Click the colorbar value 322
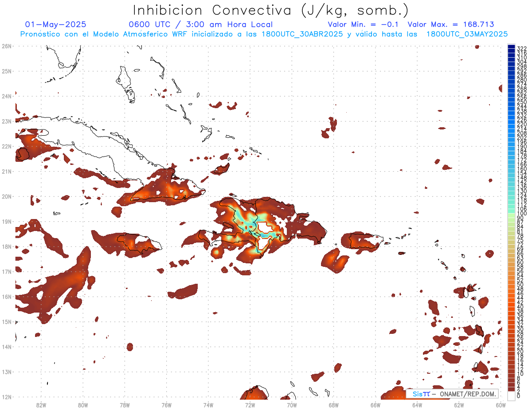 coord(522,48)
